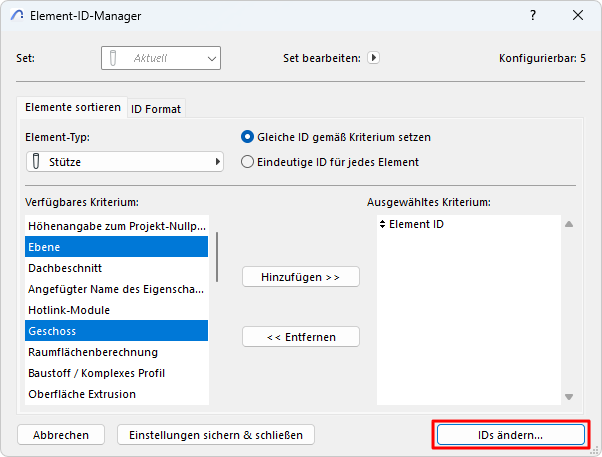The width and height of the screenshot is (602, 457).
Task: Click the << Entfernen button
Action: tap(300, 337)
